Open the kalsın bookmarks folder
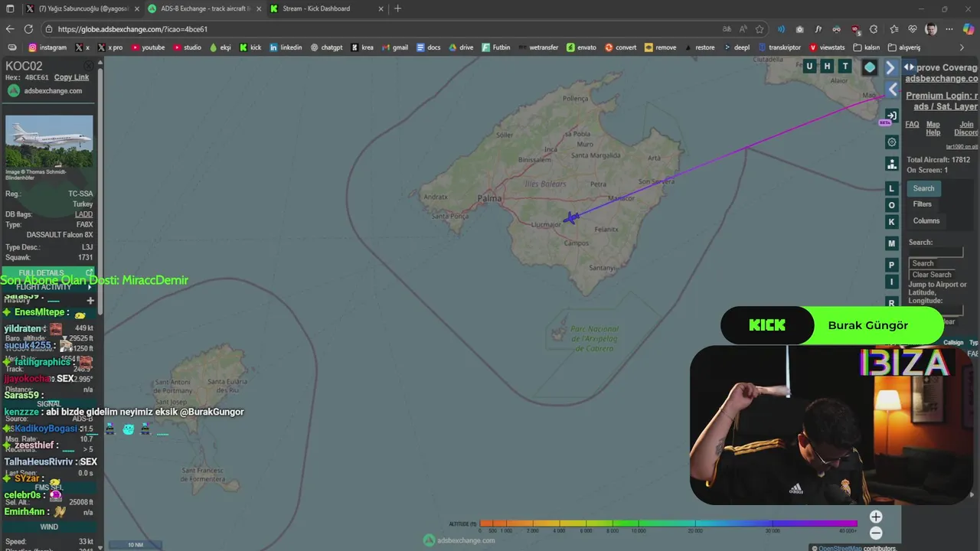 866,47
